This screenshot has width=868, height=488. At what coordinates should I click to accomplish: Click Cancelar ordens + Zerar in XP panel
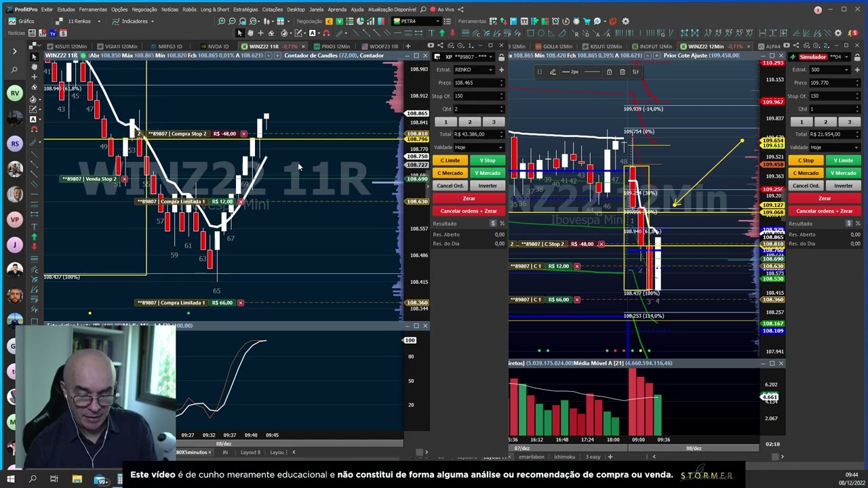pyautogui.click(x=469, y=211)
